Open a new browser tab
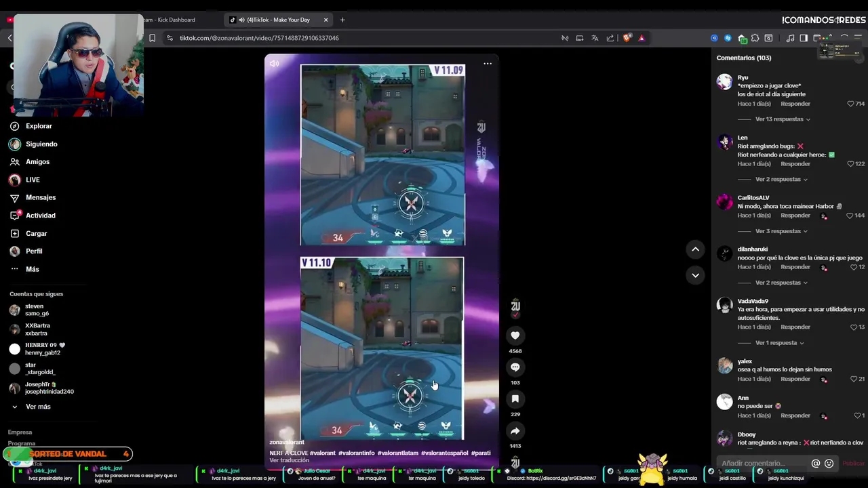Viewport: 868px width, 488px height. pyautogui.click(x=342, y=20)
